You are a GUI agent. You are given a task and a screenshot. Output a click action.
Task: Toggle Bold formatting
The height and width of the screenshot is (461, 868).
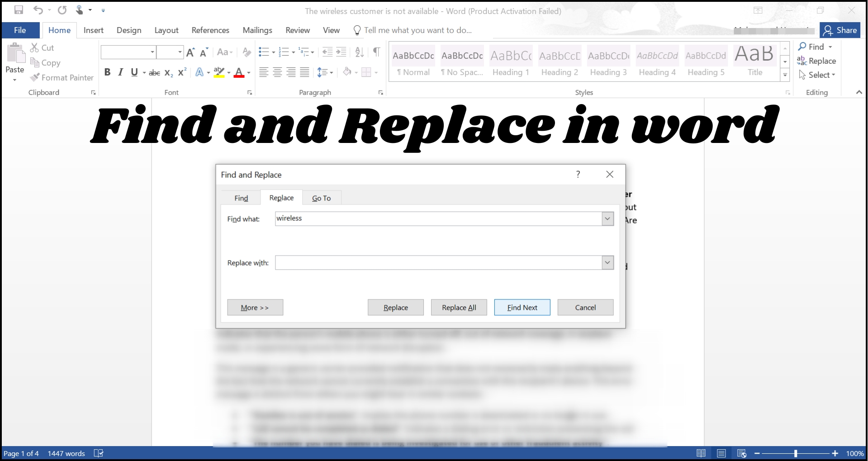coord(107,72)
